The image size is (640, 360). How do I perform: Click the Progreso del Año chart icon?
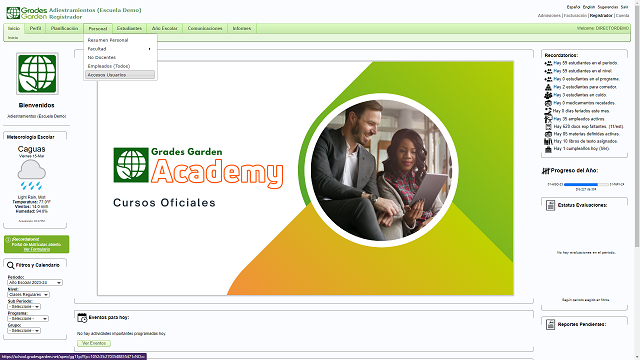pyautogui.click(x=545, y=171)
